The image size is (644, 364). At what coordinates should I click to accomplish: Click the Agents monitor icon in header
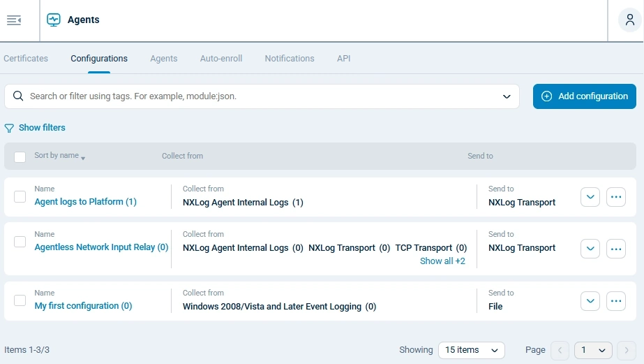click(x=54, y=20)
